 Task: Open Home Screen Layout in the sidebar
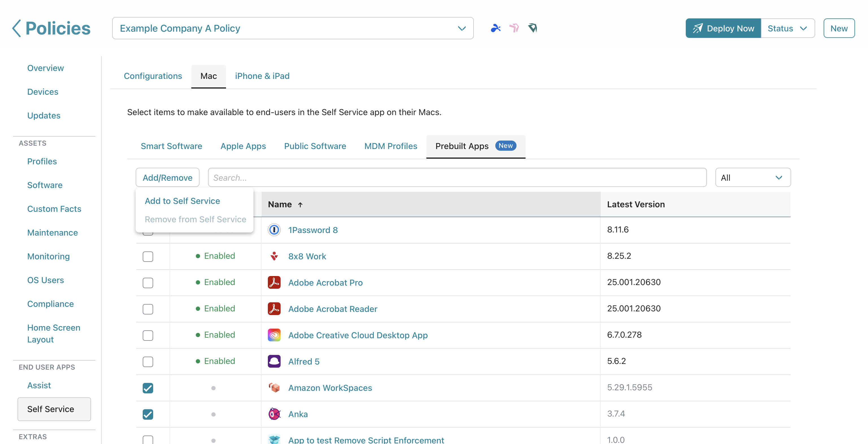[x=54, y=334]
